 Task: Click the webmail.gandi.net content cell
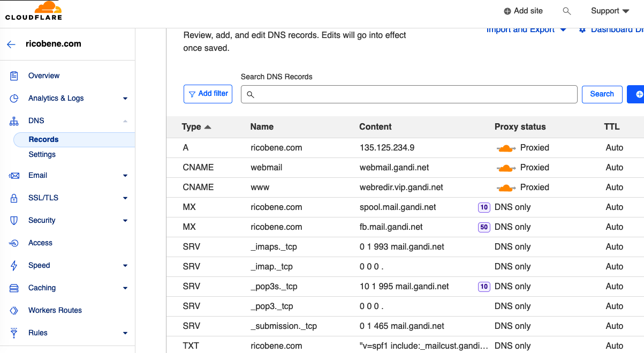tap(395, 168)
